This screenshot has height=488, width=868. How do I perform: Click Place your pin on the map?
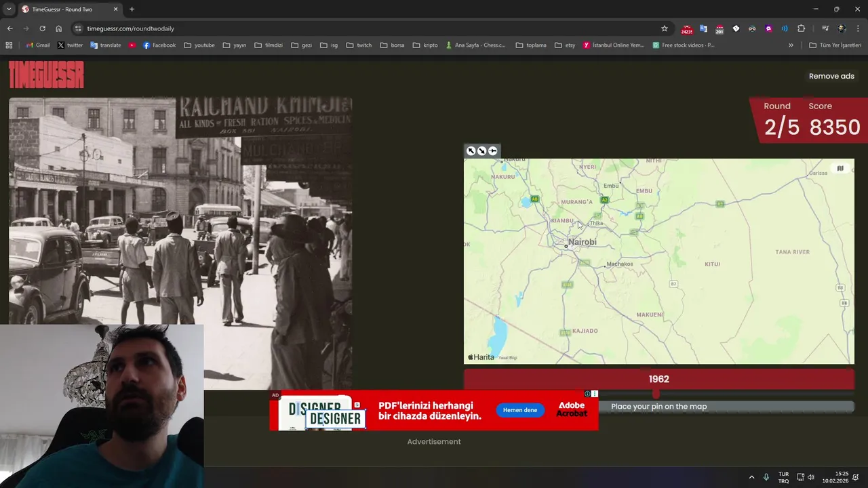point(659,407)
